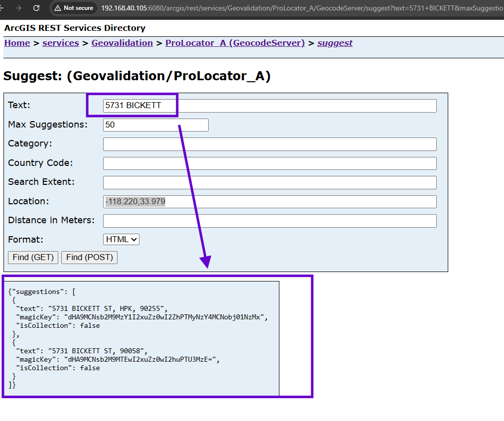Viewport: 504px width, 421px height.
Task: Click the Not secure warning badge
Action: pyautogui.click(x=74, y=7)
